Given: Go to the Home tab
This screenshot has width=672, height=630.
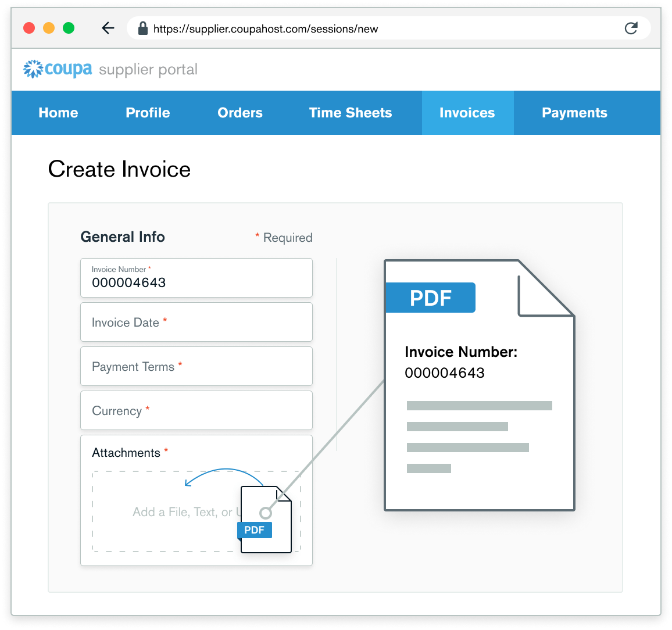Looking at the screenshot, I should click(58, 113).
